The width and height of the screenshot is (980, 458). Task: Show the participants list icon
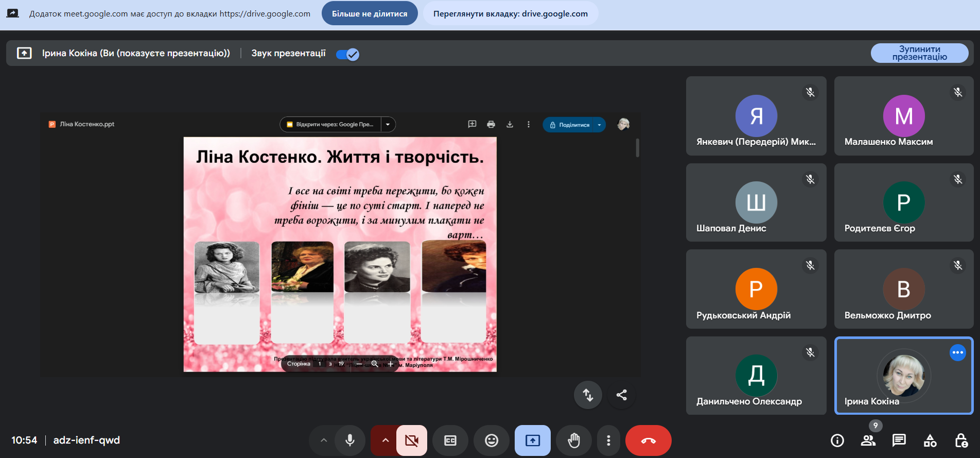(x=868, y=440)
